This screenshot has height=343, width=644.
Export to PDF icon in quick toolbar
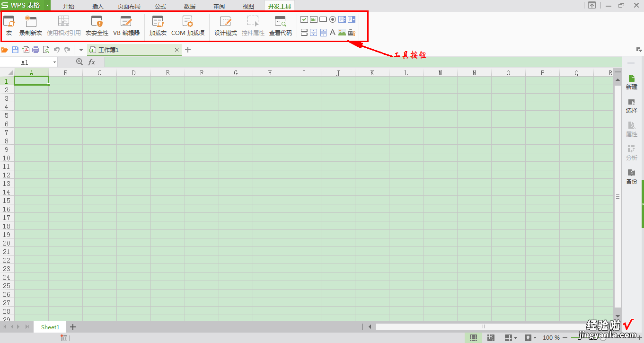[x=26, y=50]
